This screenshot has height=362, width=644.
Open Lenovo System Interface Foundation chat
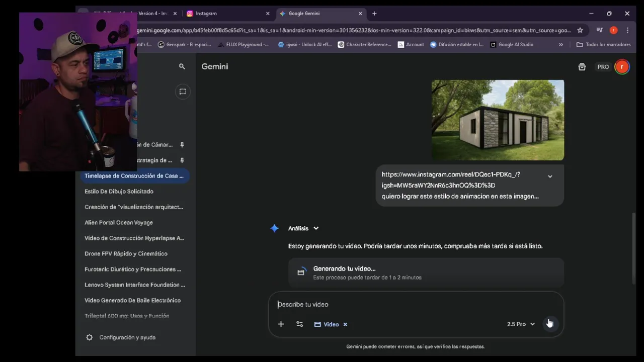tap(134, 285)
